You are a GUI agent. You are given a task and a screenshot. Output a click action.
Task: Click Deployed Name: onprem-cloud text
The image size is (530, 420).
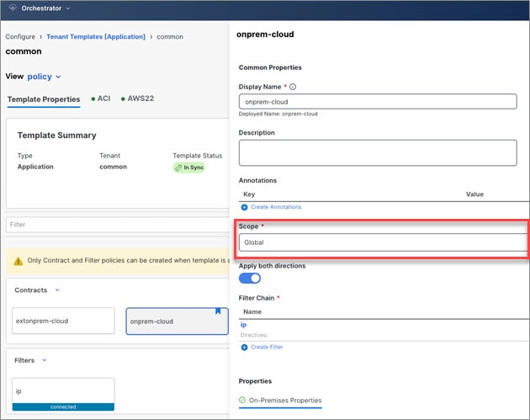(278, 114)
